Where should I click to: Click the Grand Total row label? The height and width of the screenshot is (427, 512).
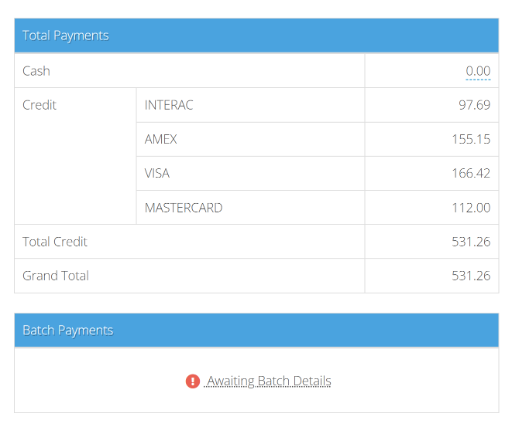(x=56, y=276)
